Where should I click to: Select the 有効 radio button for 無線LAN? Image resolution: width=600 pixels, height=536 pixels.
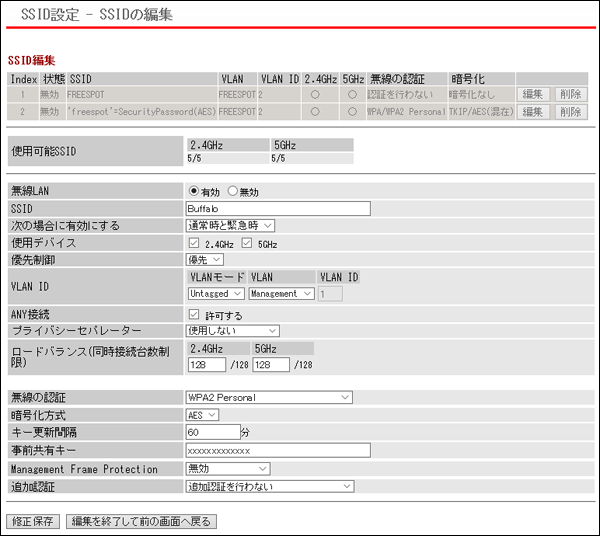pyautogui.click(x=194, y=191)
